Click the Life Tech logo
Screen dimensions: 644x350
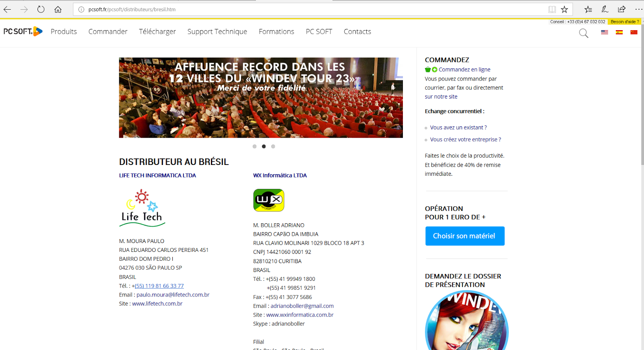[142, 208]
